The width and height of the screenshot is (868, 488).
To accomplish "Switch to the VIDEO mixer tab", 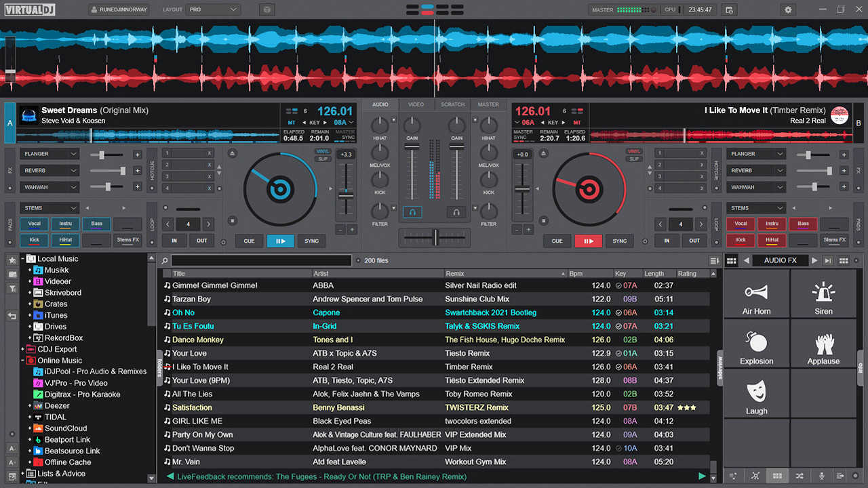I will click(x=416, y=104).
